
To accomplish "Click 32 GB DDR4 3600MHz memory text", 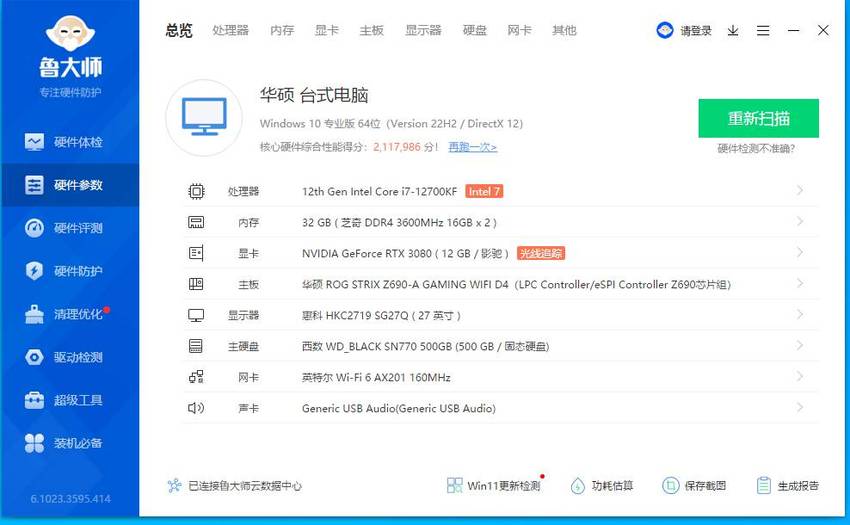I will (399, 222).
